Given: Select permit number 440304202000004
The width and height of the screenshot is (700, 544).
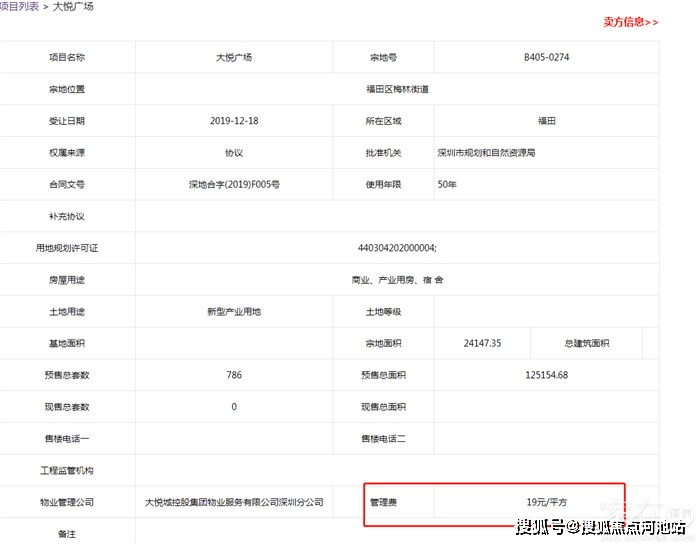Looking at the screenshot, I should (x=397, y=248).
